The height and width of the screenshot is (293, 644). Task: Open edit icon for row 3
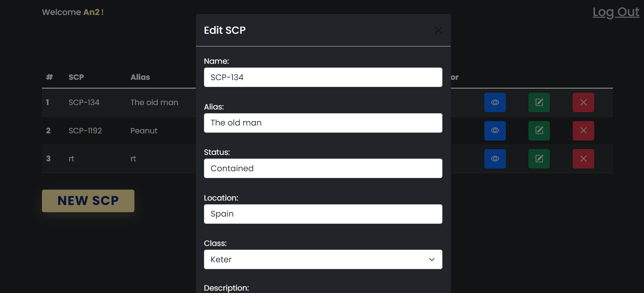[539, 159]
